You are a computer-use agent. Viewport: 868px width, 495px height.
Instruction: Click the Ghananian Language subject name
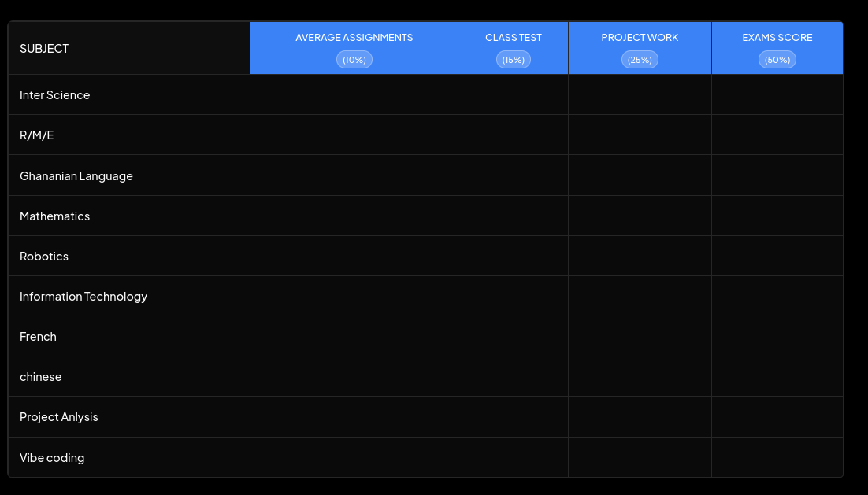pyautogui.click(x=76, y=175)
